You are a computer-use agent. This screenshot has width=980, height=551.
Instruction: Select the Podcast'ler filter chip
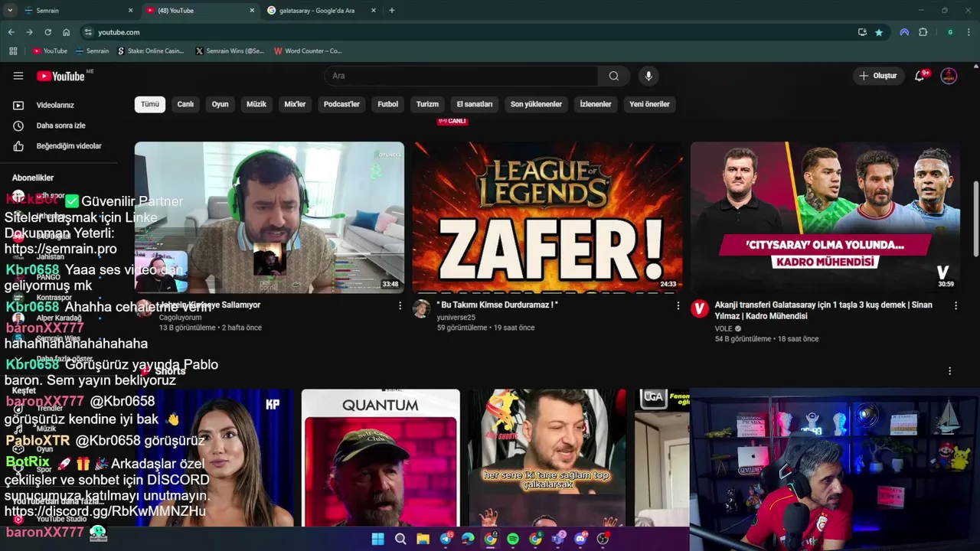pyautogui.click(x=341, y=104)
